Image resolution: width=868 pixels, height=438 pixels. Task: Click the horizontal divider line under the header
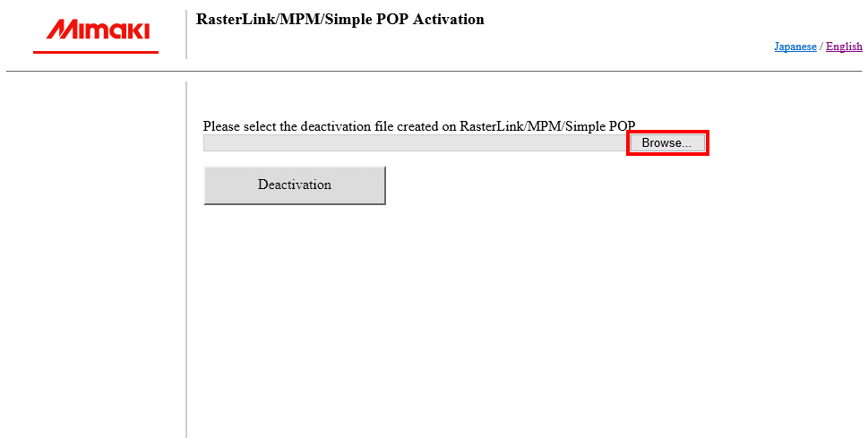click(434, 71)
